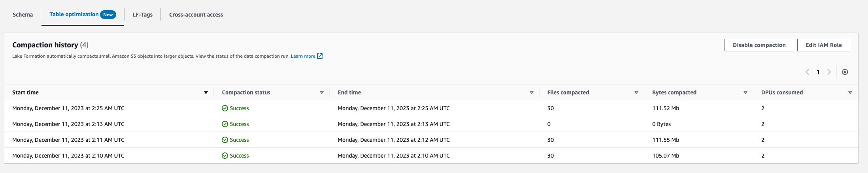868x173 pixels.
Task: Switch to the Schema tab
Action: pos(23,15)
